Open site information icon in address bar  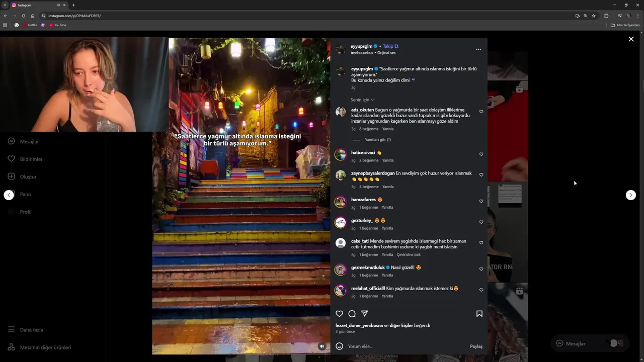point(44,16)
